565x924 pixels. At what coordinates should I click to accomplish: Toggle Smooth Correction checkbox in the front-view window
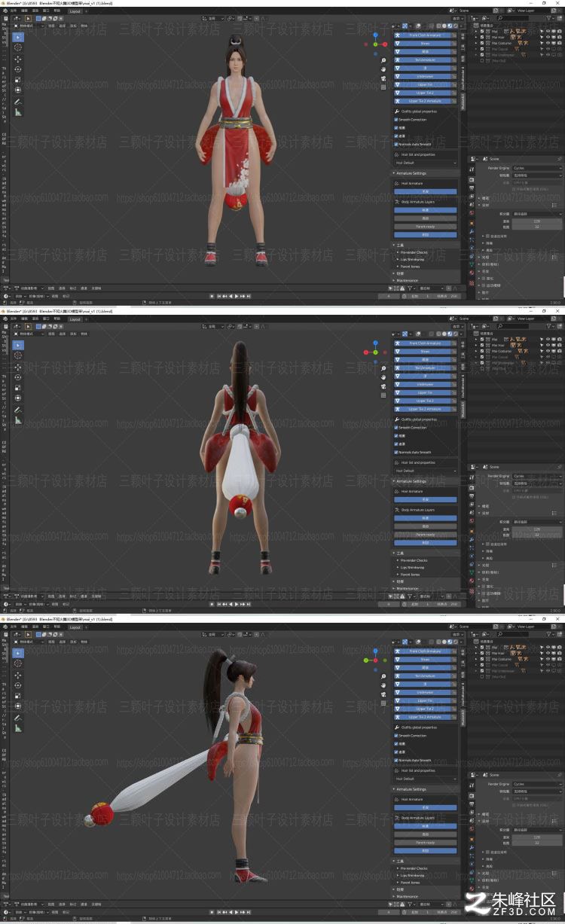click(396, 120)
